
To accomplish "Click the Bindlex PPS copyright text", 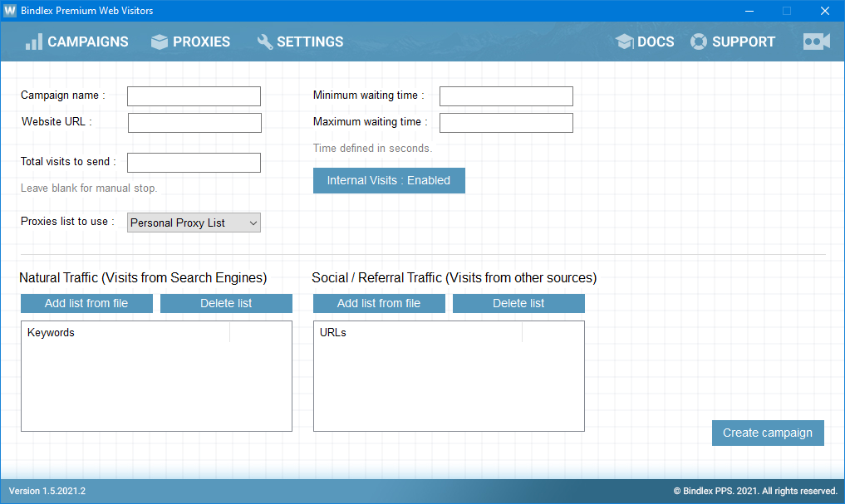I will coord(755,491).
